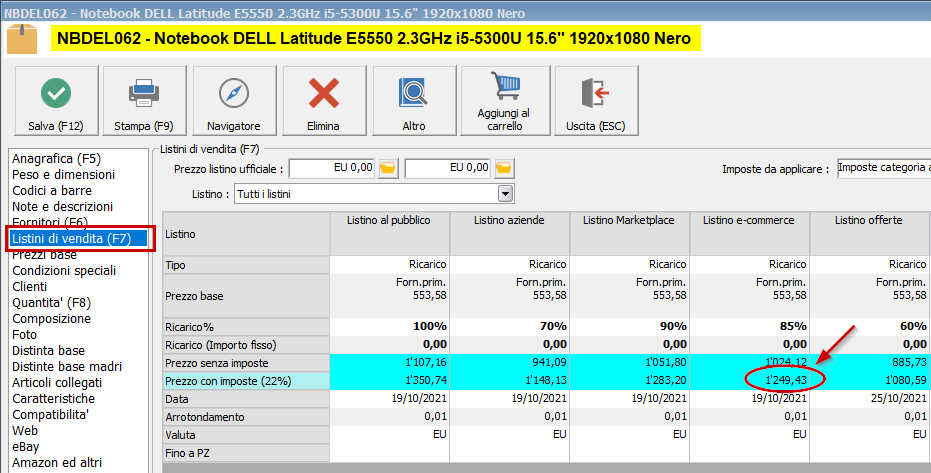The image size is (931, 473).
Task: Select the 70% Ricarico cell
Action: click(x=509, y=326)
